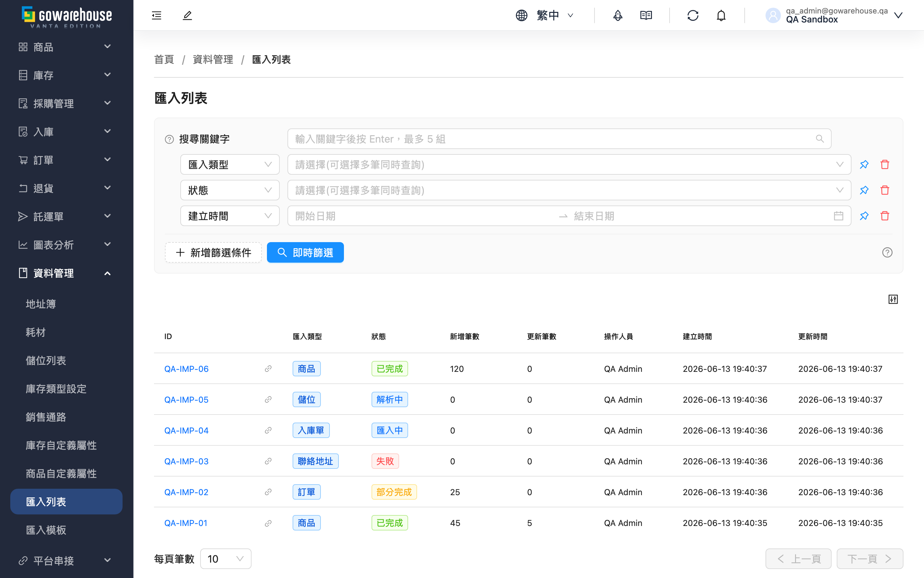Go to 地址簿 in sidebar
924x578 pixels.
pyautogui.click(x=66, y=304)
